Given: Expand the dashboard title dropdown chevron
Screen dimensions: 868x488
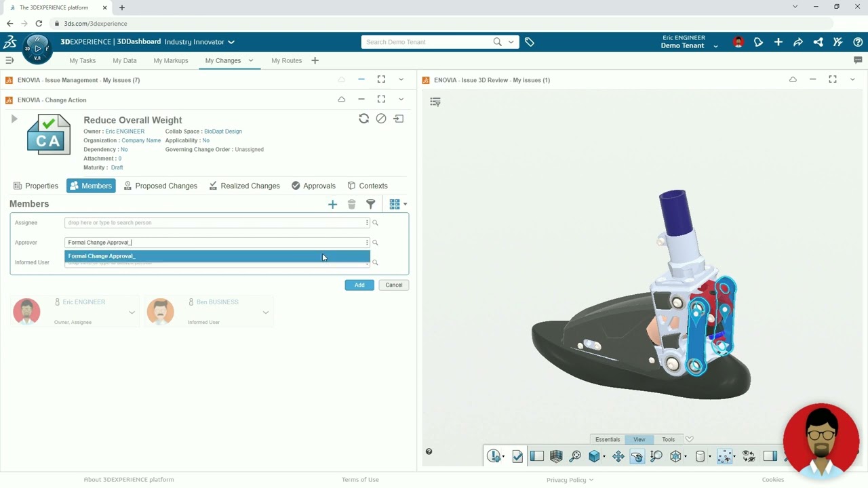Looking at the screenshot, I should (x=231, y=42).
